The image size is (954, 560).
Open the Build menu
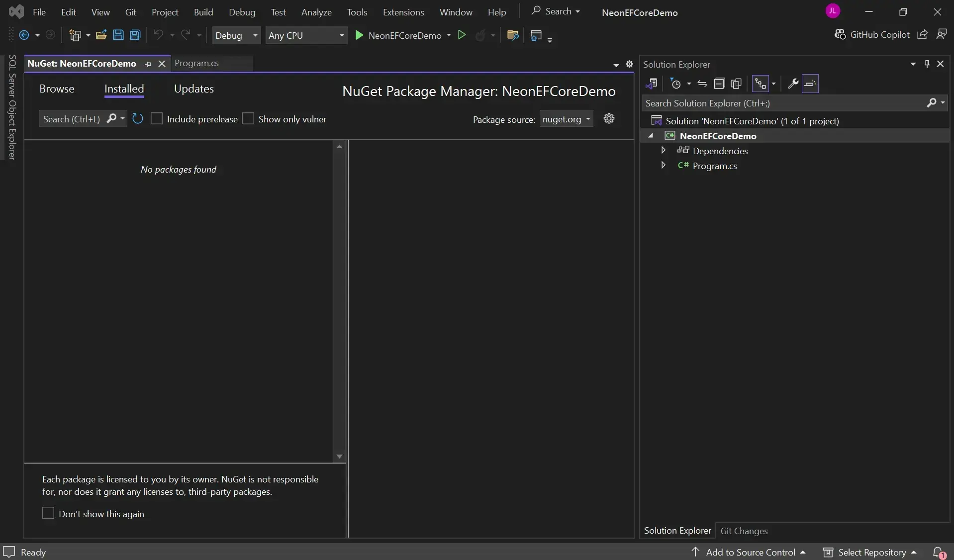pos(203,12)
